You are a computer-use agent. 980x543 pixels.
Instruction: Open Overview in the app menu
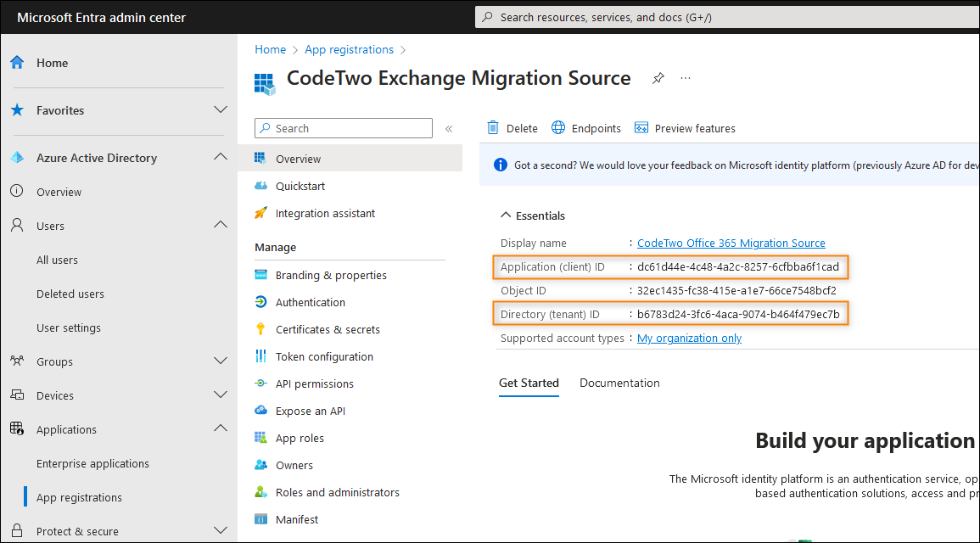(350, 159)
